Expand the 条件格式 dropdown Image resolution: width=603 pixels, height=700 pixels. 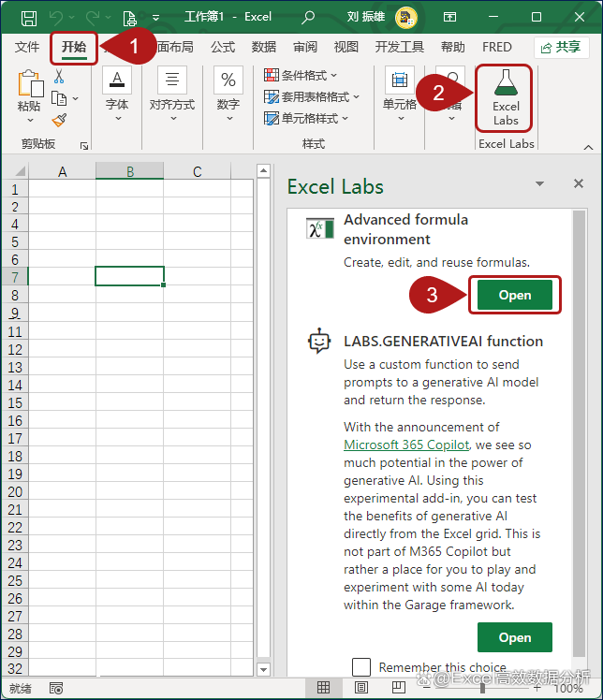[x=301, y=75]
